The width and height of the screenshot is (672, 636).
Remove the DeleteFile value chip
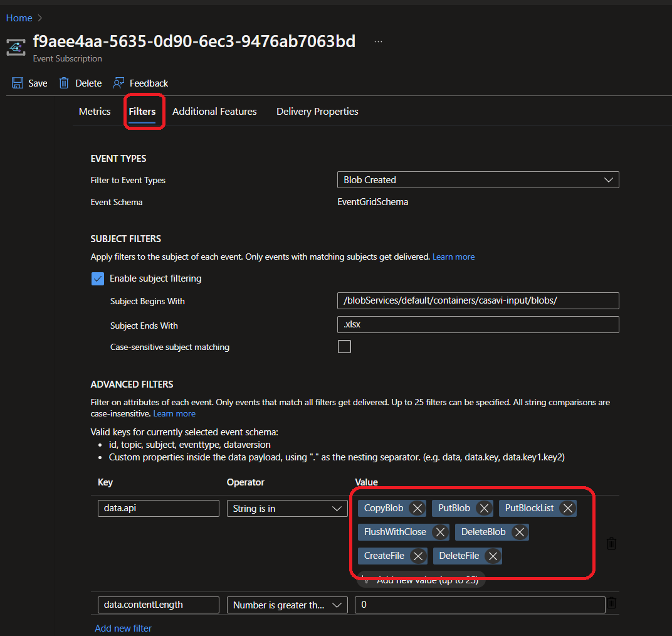coord(493,556)
